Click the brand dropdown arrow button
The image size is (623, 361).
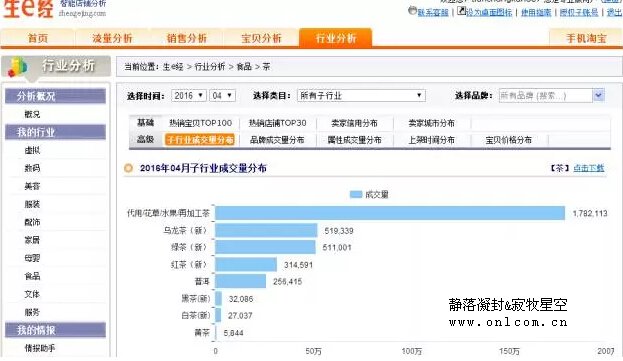tap(598, 95)
